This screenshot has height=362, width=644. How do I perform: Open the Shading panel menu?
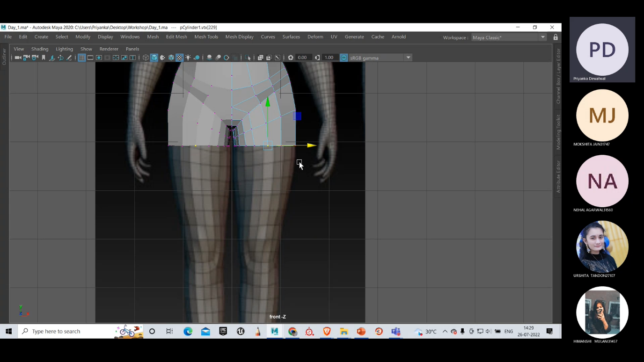coord(40,49)
